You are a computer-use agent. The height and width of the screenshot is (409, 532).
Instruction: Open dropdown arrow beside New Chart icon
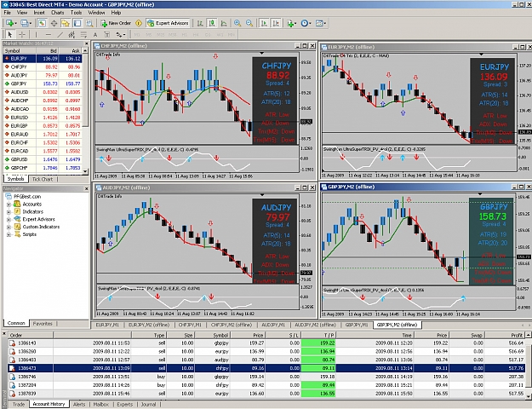15,23
